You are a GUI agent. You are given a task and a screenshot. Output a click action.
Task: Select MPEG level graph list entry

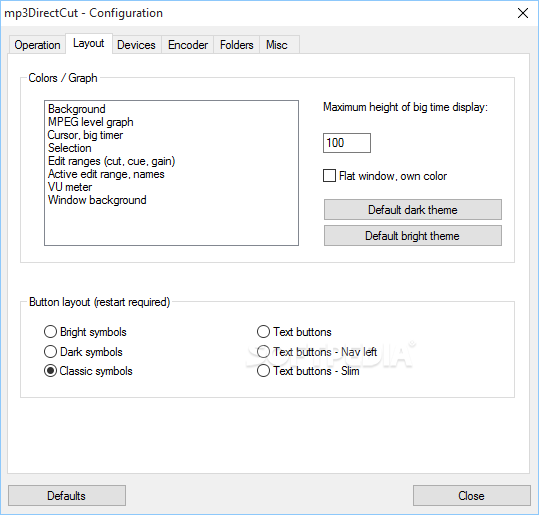coord(171,122)
